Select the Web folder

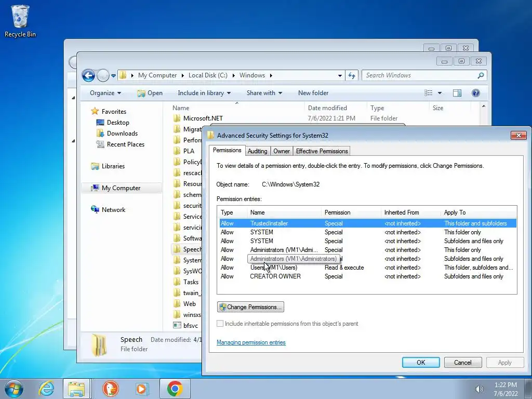click(189, 303)
